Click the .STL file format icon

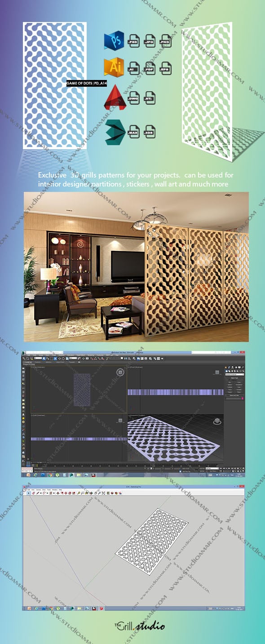coord(150,98)
